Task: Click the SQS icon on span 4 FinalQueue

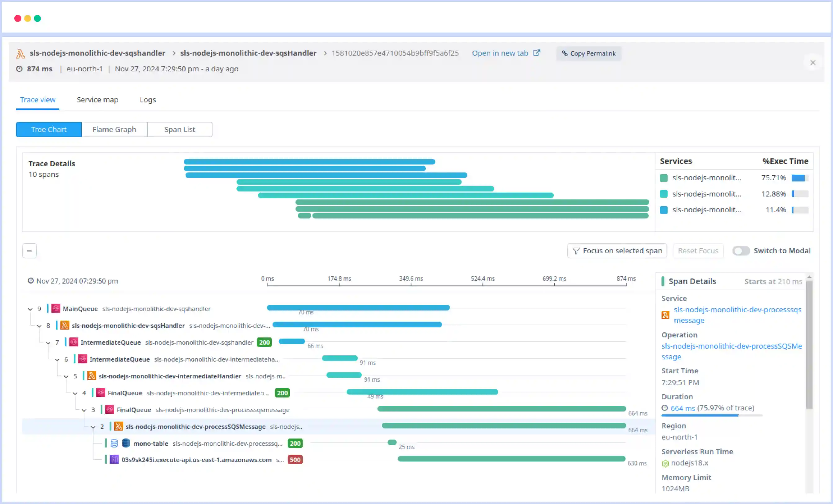Action: pyautogui.click(x=101, y=393)
